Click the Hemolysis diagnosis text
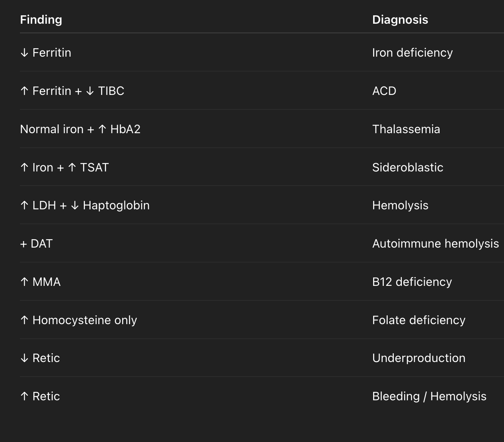Screen dimensions: 504x442 pyautogui.click(x=400, y=206)
